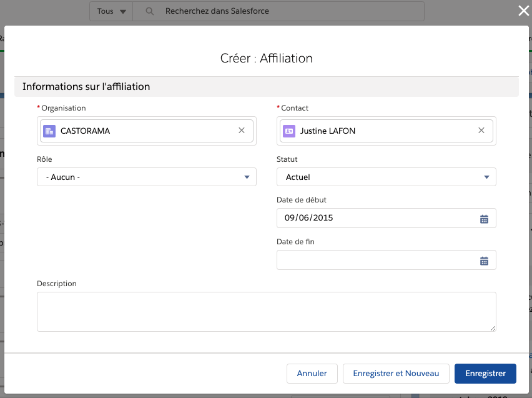Screen dimensions: 532x398
Task: Click inside the Description text area
Action: [x=266, y=311]
